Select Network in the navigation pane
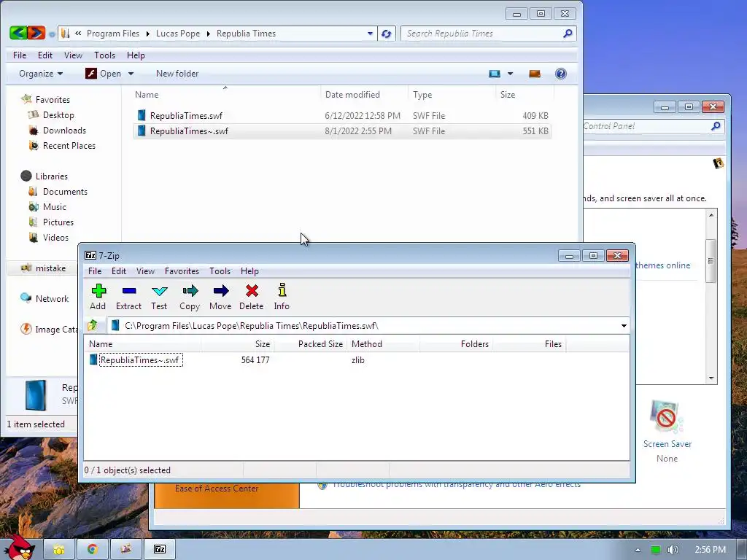The height and width of the screenshot is (560, 747). (x=52, y=298)
